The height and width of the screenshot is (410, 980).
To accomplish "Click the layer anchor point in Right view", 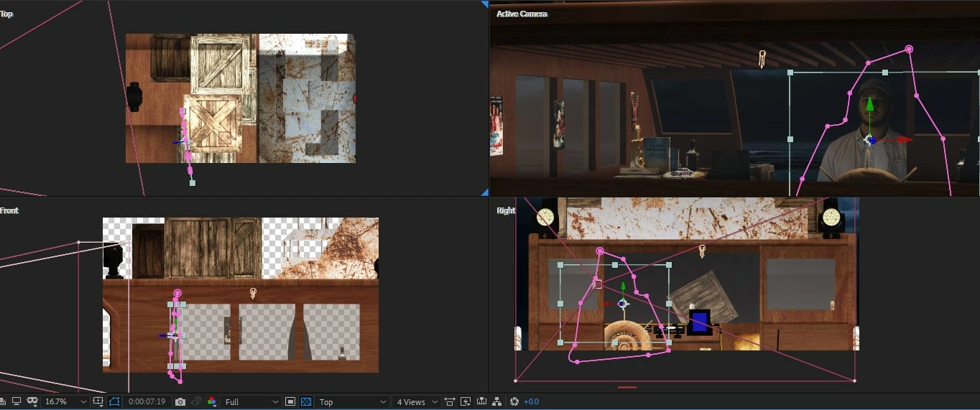I will click(623, 304).
